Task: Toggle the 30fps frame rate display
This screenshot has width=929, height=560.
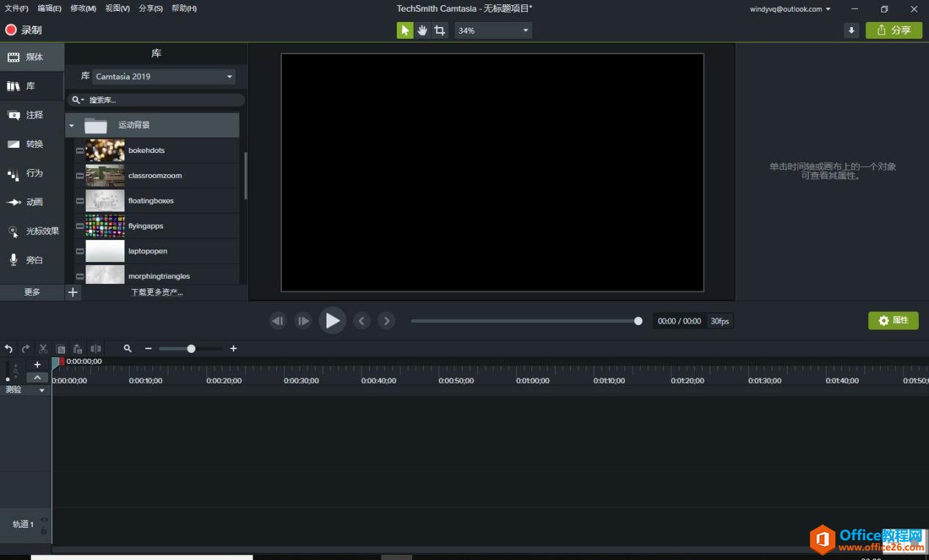Action: [x=720, y=321]
